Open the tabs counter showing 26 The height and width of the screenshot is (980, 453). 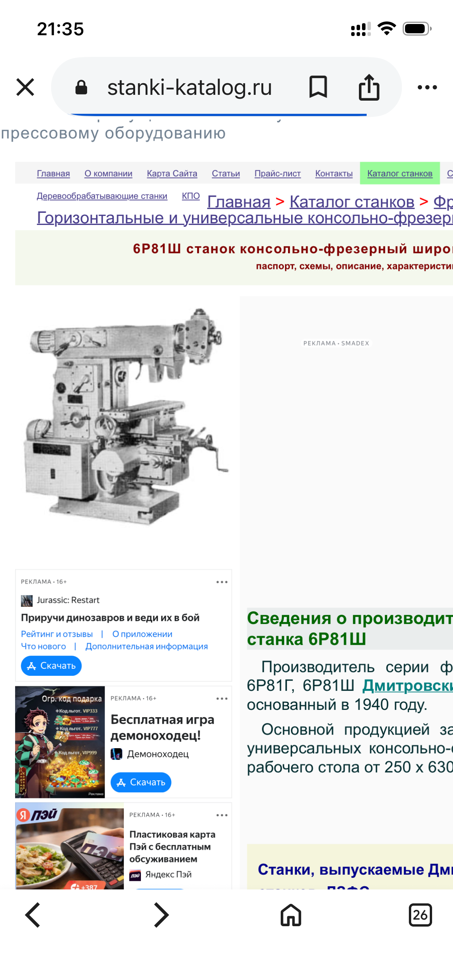pyautogui.click(x=420, y=915)
